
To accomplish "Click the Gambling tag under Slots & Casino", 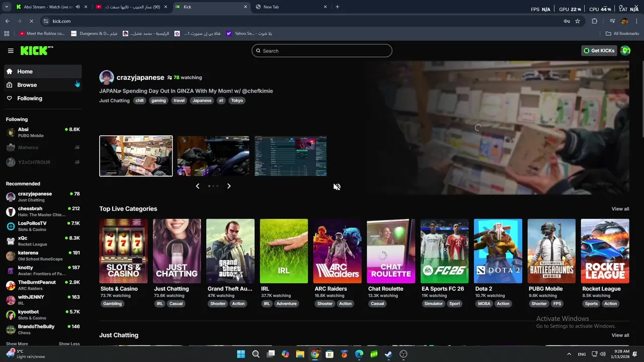I will click(112, 304).
